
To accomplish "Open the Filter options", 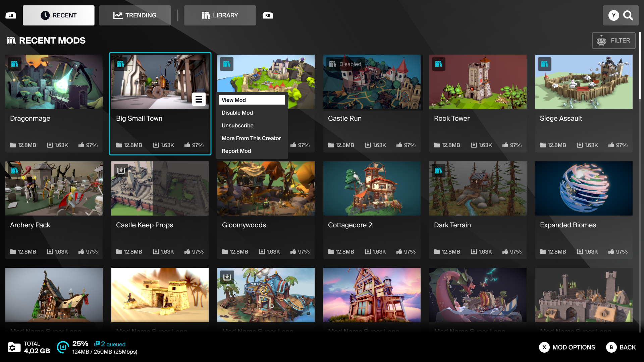I will (613, 41).
